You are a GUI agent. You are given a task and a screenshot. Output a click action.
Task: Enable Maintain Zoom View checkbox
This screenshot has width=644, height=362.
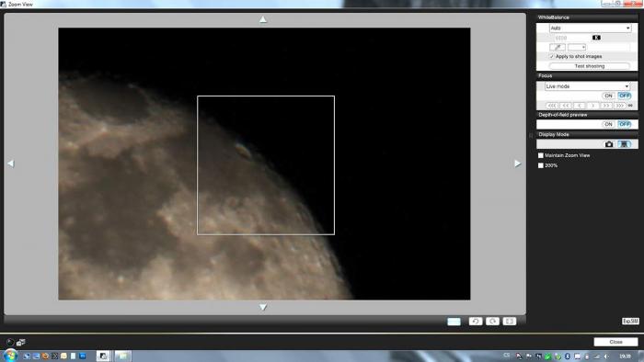[x=541, y=155]
